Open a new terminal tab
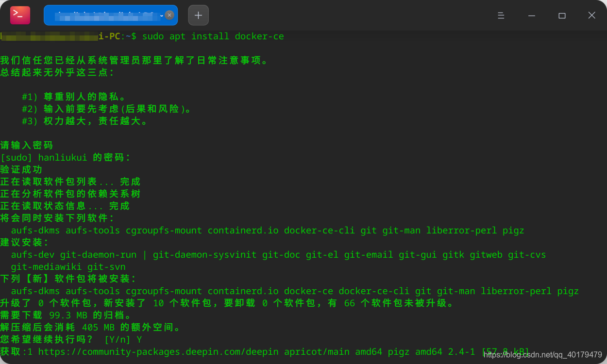The height and width of the screenshot is (364, 607). (198, 15)
